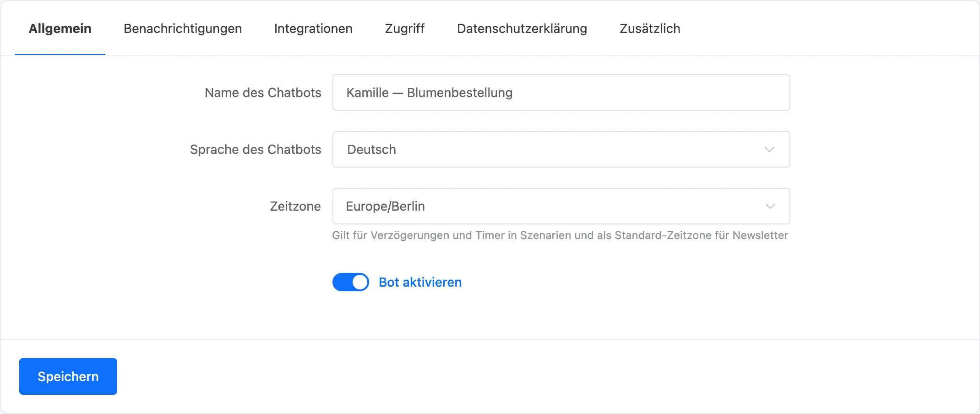980x414 pixels.
Task: Click the timezone hint text about Verzögerungen
Action: click(560, 235)
